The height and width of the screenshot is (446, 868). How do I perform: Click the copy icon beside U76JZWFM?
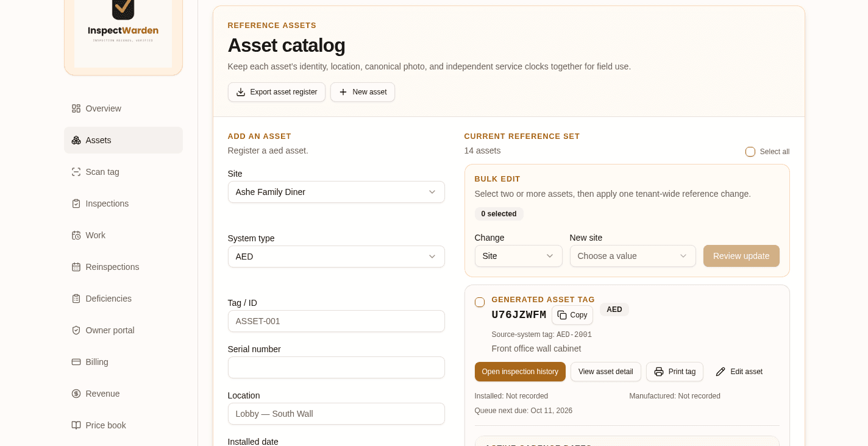tap(562, 315)
